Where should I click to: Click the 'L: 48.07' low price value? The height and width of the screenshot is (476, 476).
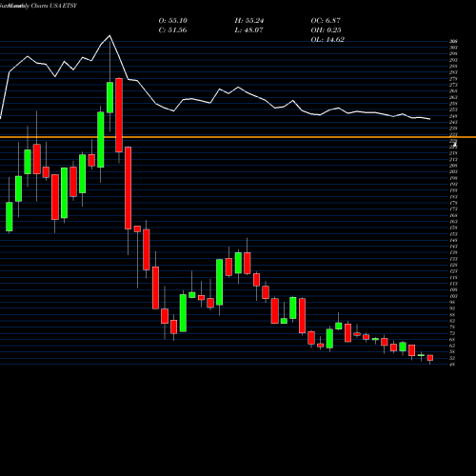coord(248,30)
